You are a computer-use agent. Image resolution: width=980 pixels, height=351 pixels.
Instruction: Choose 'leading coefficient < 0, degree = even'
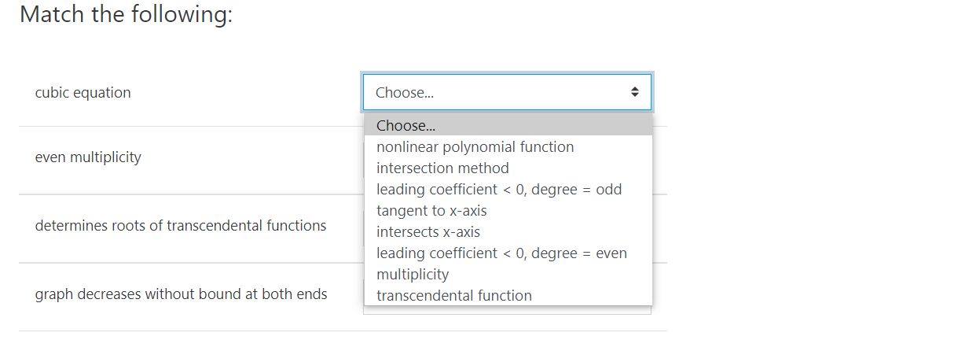click(x=501, y=253)
